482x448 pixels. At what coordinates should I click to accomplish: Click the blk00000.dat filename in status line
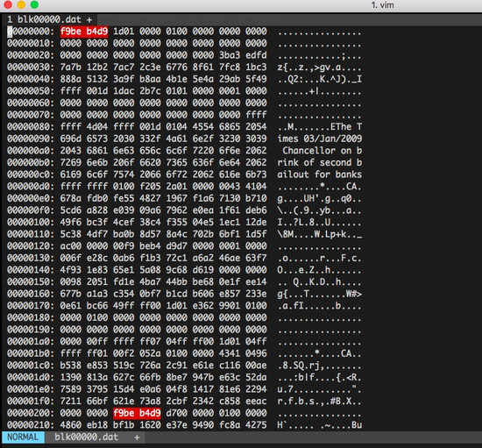pos(87,437)
